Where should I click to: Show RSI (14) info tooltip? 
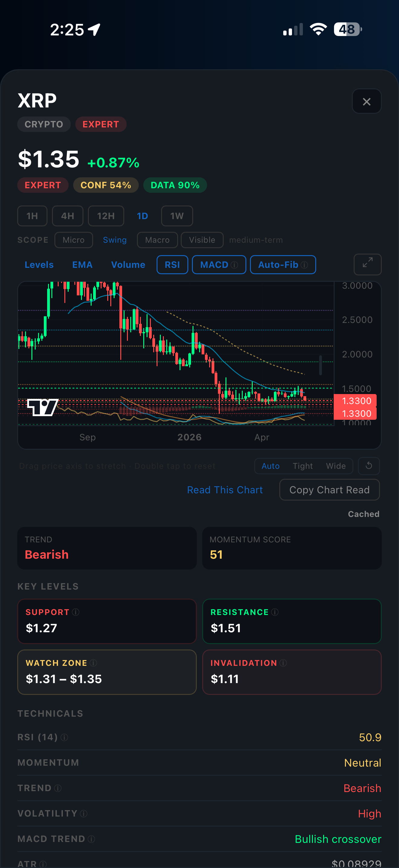click(64, 738)
